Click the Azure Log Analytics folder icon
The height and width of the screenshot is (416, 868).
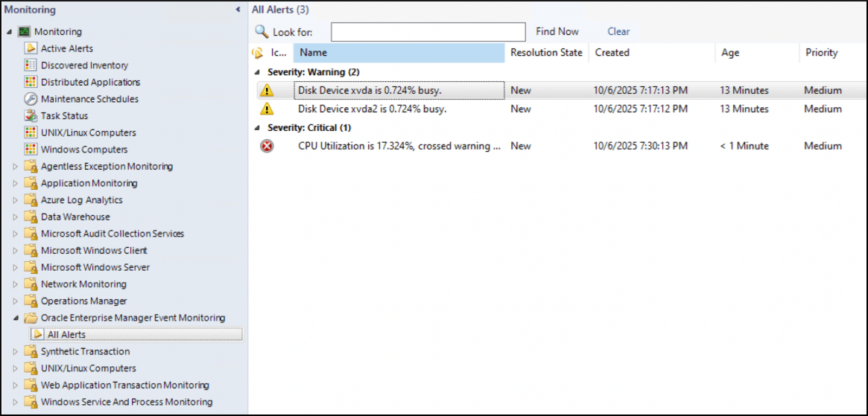pos(31,200)
